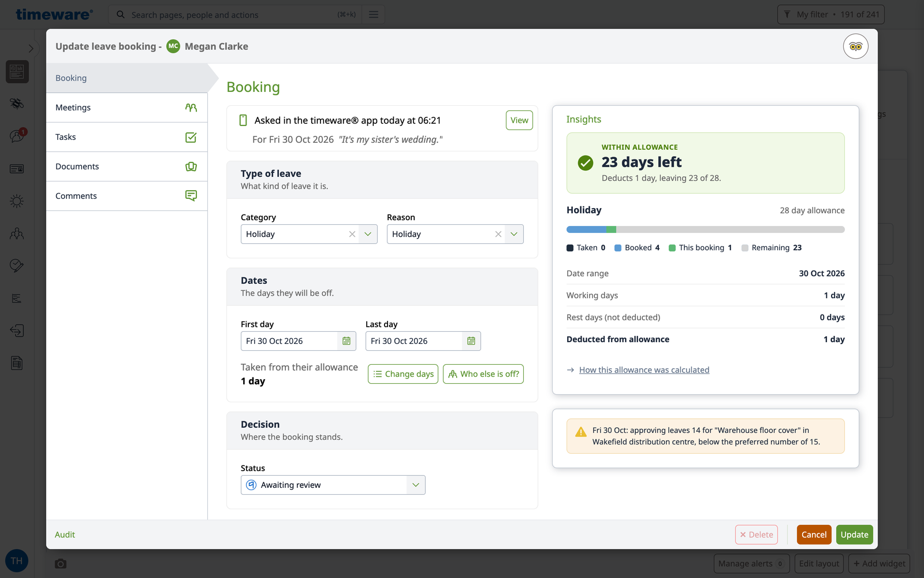Expand the Reason dropdown arrow
The image size is (924, 578).
[514, 234]
